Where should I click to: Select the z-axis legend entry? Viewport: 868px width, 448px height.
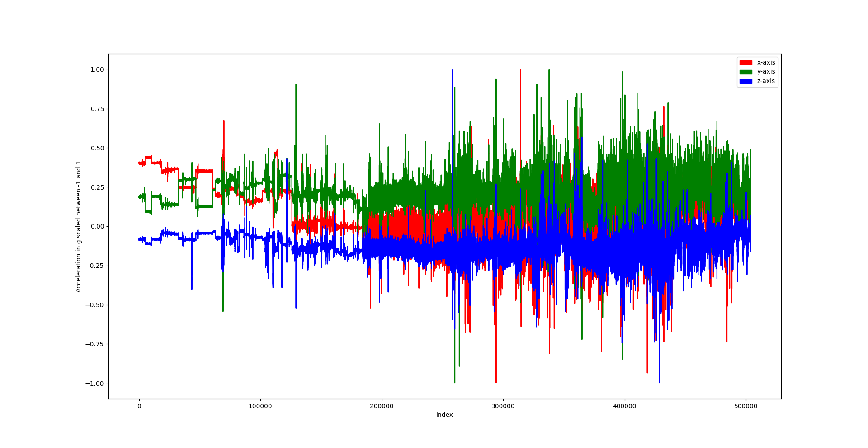766,82
